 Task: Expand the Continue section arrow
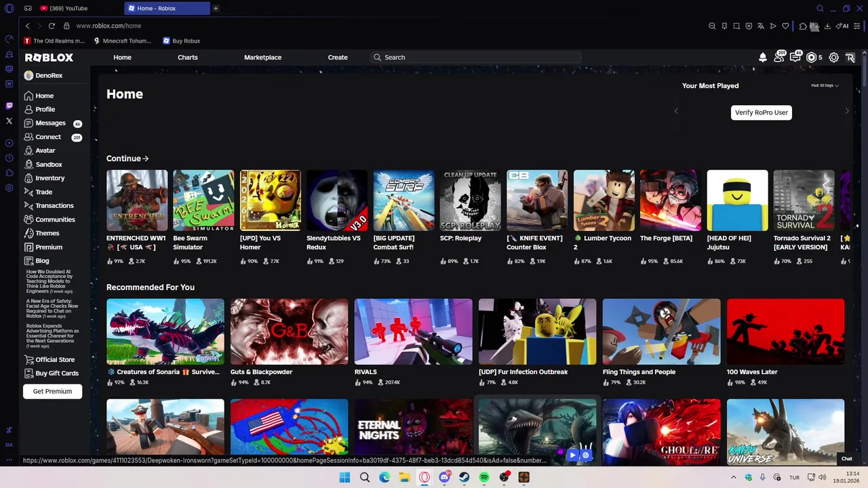point(146,159)
